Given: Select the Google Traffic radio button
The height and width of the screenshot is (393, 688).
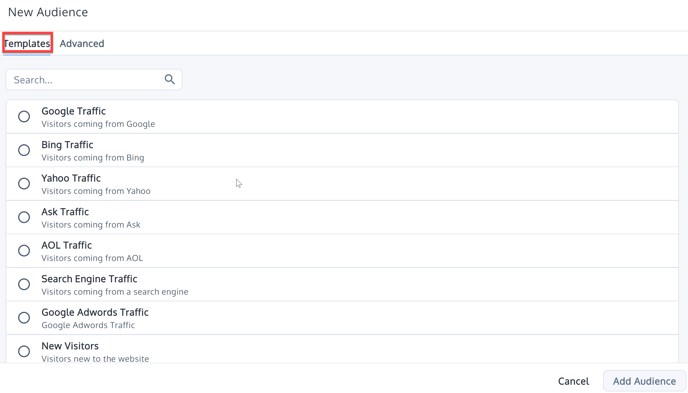Looking at the screenshot, I should click(24, 117).
